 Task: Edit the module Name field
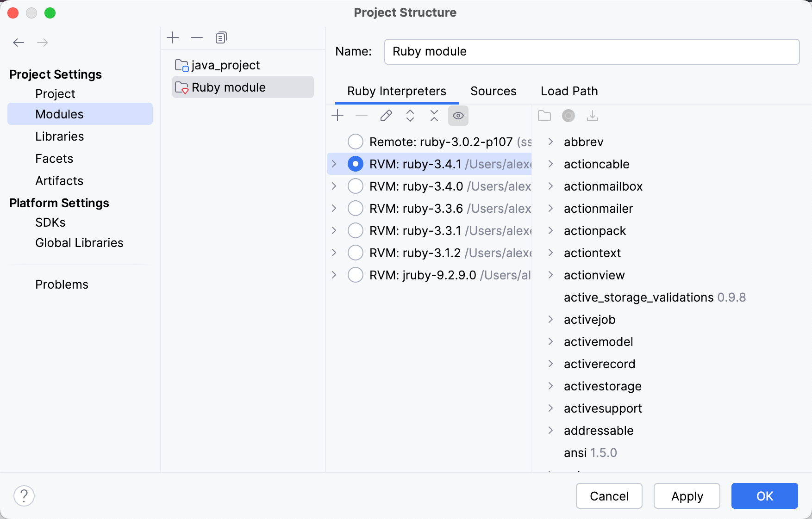click(592, 51)
